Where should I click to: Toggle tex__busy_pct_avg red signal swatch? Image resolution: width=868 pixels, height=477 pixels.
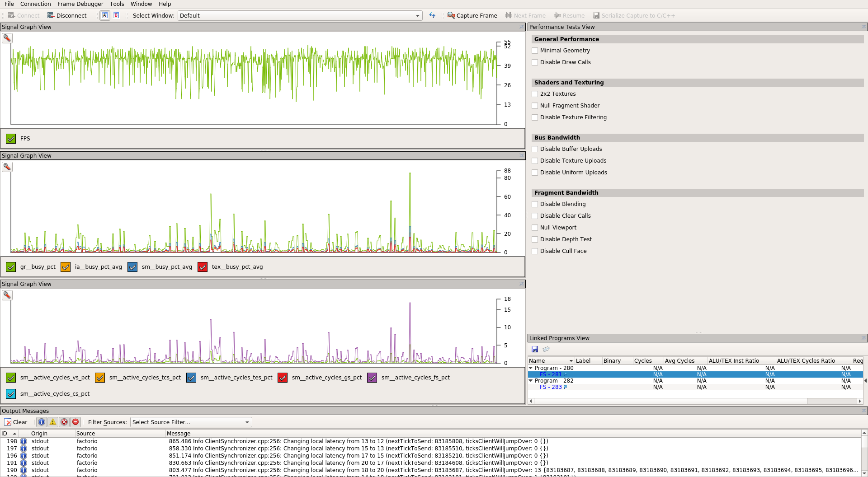click(x=203, y=267)
